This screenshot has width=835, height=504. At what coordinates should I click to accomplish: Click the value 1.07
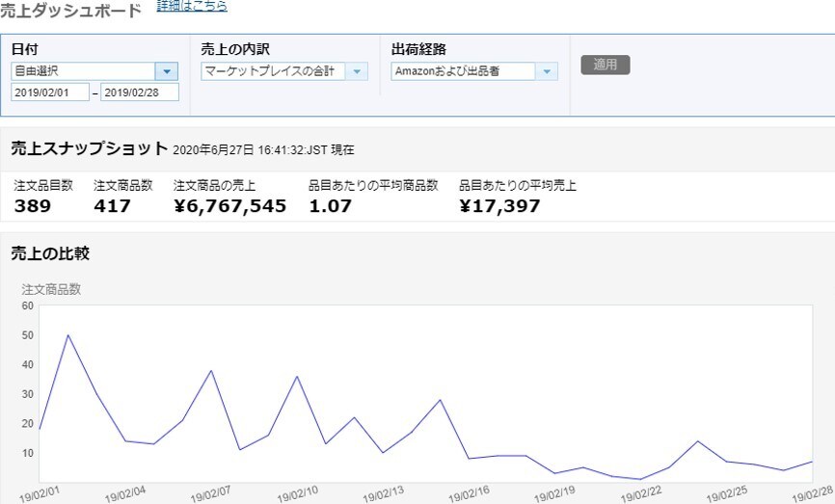330,206
